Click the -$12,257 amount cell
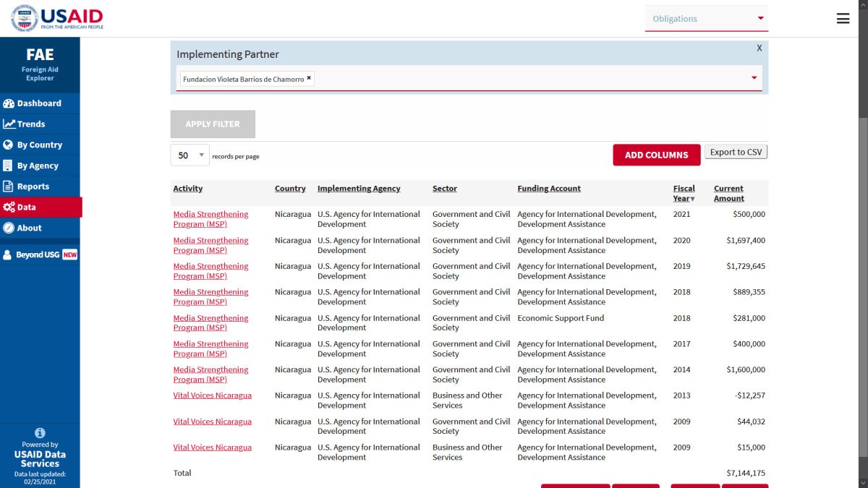Viewport: 868px width, 488px height. pos(749,395)
